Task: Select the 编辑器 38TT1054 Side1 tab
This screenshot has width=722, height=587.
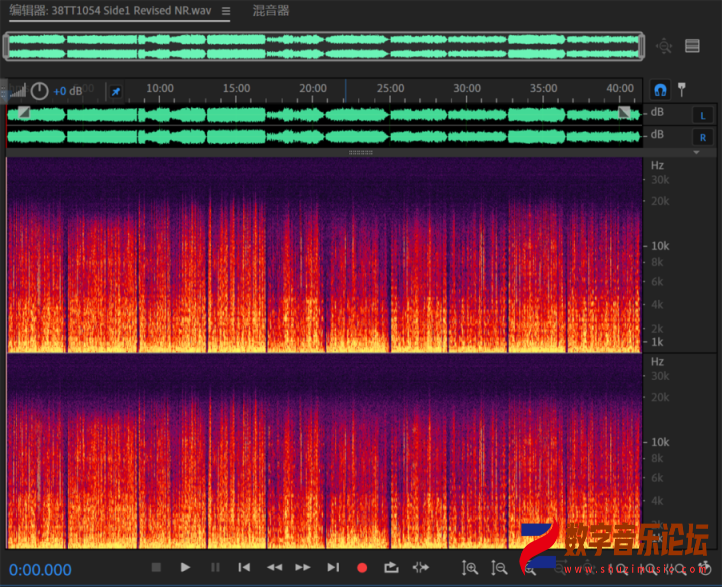Action: 110,12
